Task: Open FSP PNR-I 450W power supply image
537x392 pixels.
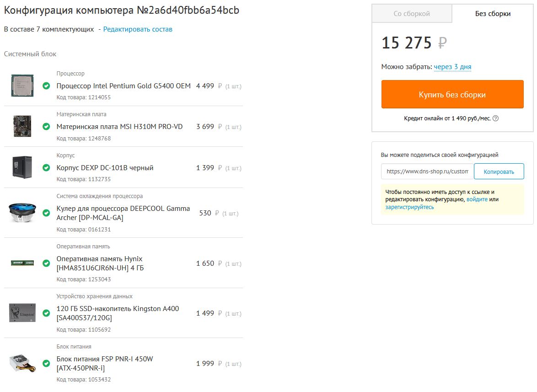Action: [22, 363]
